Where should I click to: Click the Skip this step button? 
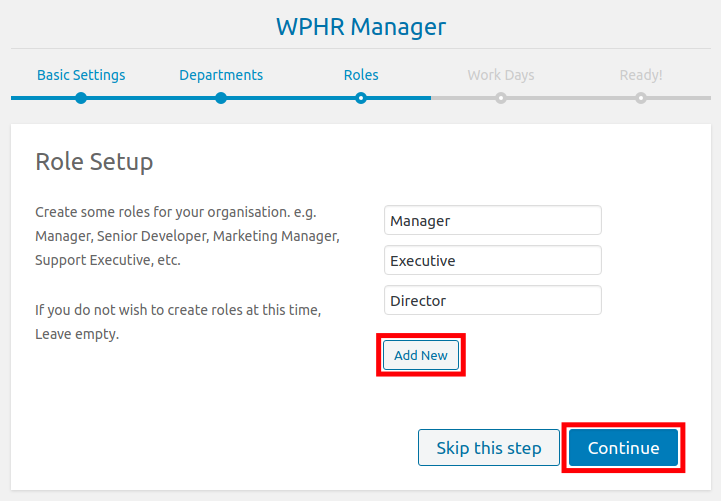click(x=489, y=447)
